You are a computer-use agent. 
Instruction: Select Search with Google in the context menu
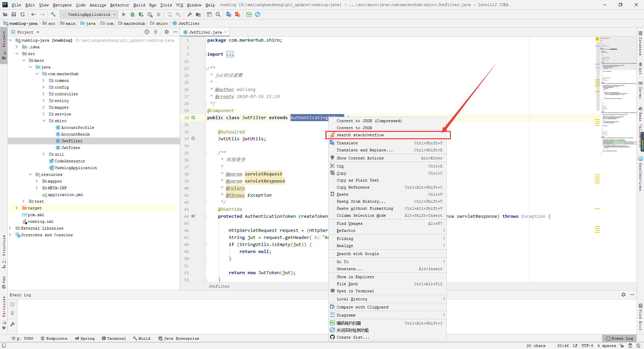click(387, 254)
